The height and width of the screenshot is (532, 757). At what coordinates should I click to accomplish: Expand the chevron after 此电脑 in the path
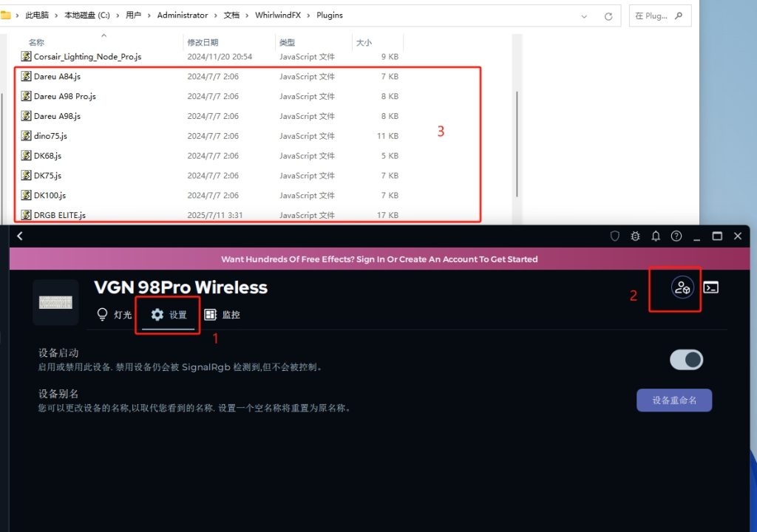click(56, 16)
